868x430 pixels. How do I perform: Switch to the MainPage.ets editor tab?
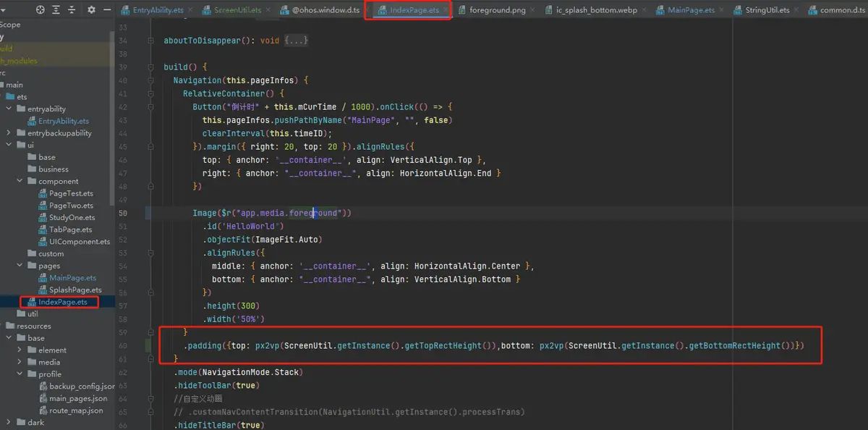(x=691, y=10)
